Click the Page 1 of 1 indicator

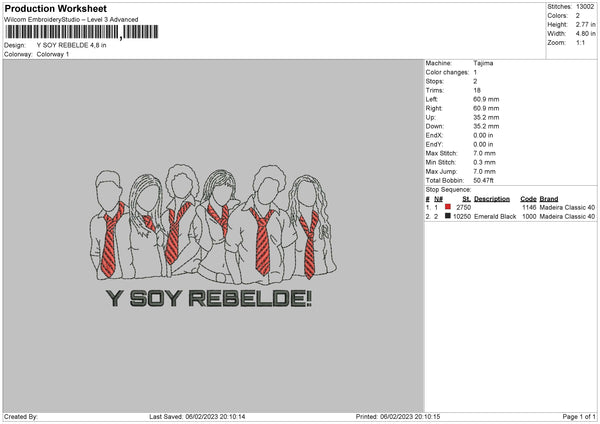tap(579, 417)
